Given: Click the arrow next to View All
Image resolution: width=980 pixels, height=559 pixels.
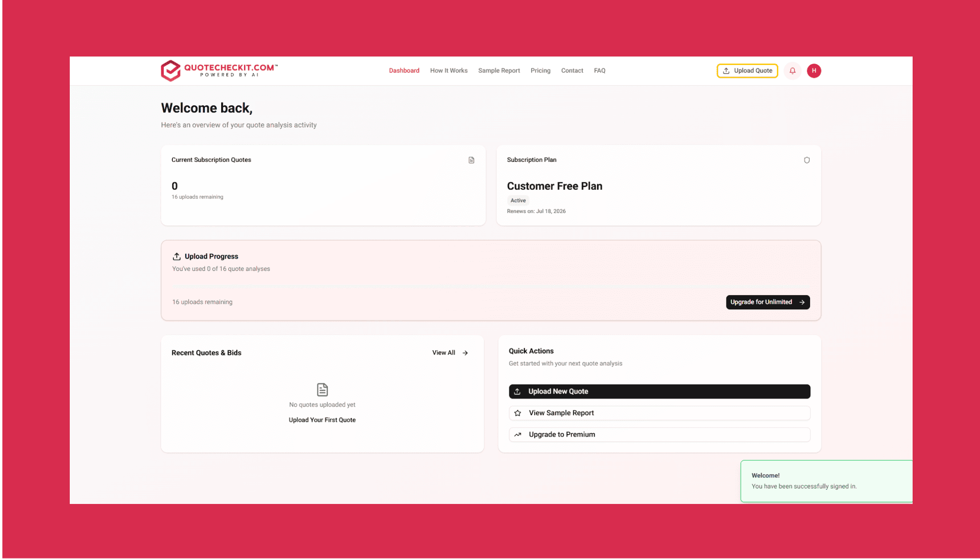Looking at the screenshot, I should 466,353.
